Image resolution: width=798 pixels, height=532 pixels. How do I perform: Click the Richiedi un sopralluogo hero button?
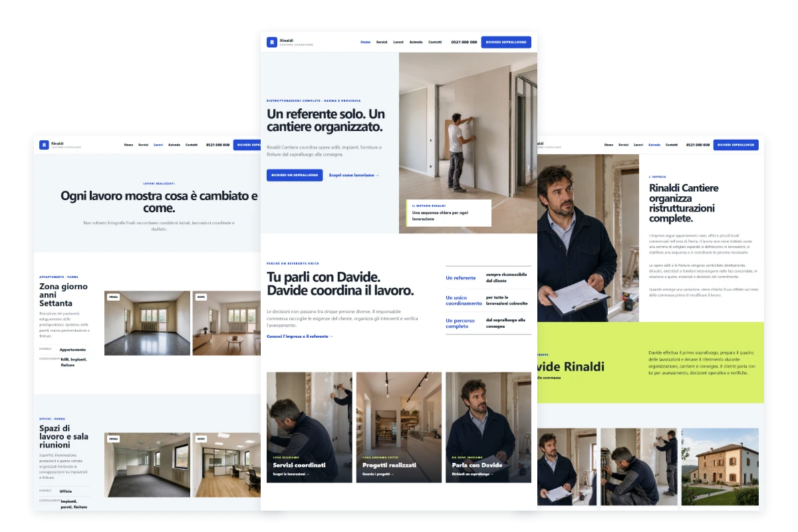tap(295, 175)
